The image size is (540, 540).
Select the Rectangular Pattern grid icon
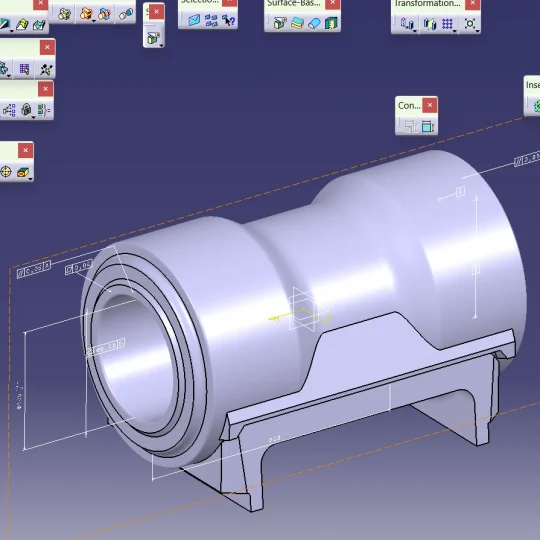click(447, 23)
